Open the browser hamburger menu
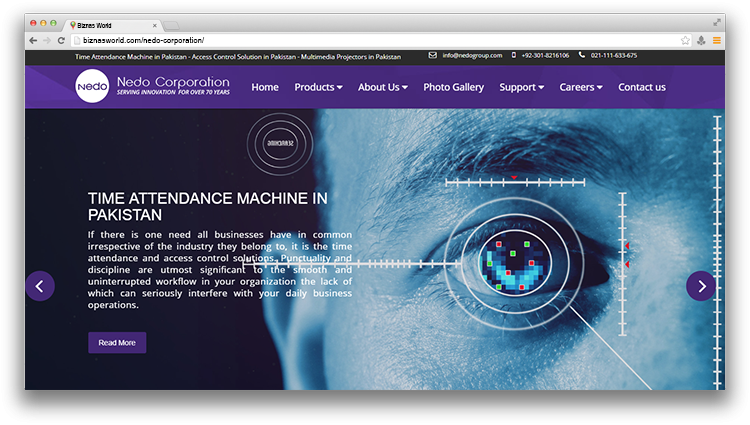The width and height of the screenshot is (750, 425). (716, 41)
